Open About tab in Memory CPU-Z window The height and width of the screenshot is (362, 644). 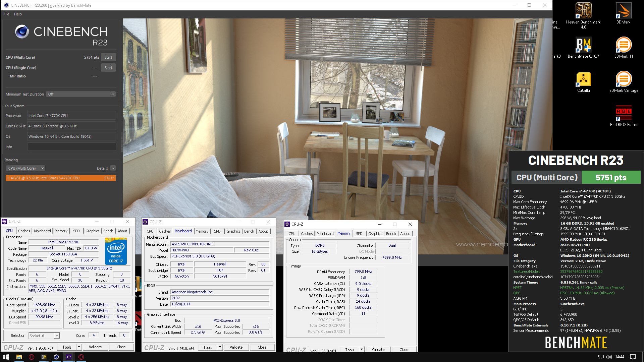click(x=405, y=234)
